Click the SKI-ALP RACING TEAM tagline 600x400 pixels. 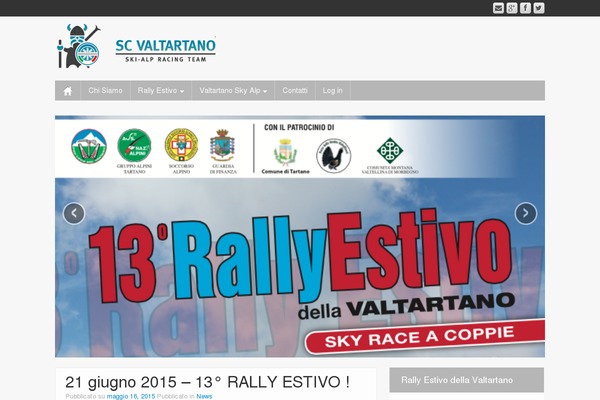coord(166,59)
